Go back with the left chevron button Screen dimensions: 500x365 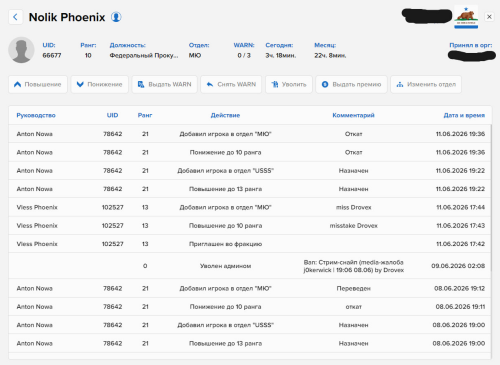point(15,17)
